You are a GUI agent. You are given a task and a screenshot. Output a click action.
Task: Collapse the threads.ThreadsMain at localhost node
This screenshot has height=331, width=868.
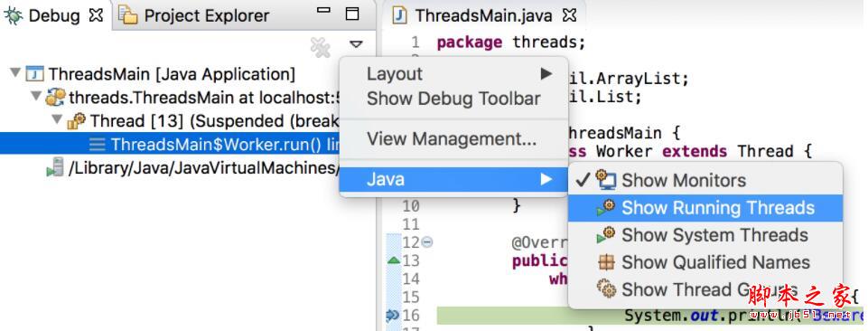[x=36, y=97]
